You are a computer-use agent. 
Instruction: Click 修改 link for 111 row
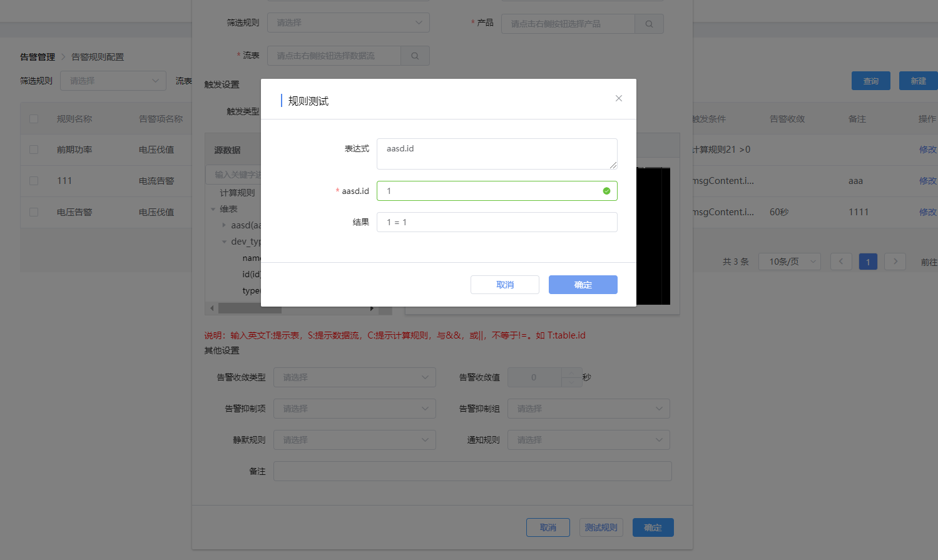(x=927, y=181)
